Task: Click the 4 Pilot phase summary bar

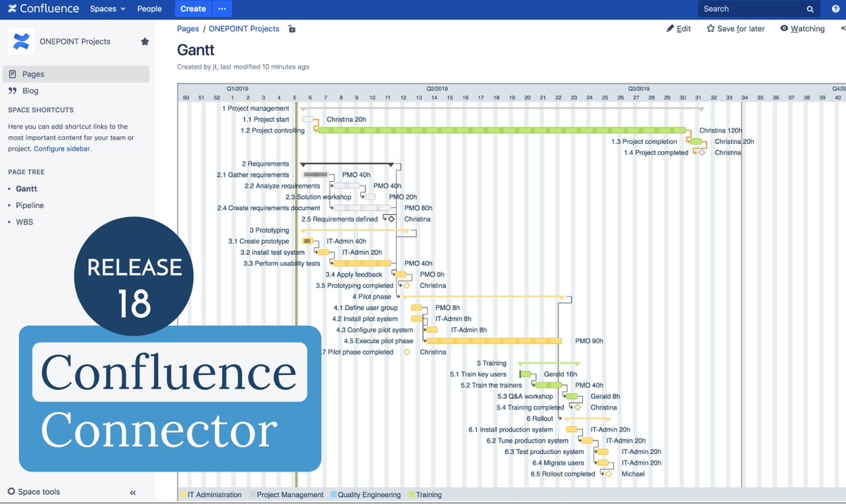Action: click(x=484, y=297)
